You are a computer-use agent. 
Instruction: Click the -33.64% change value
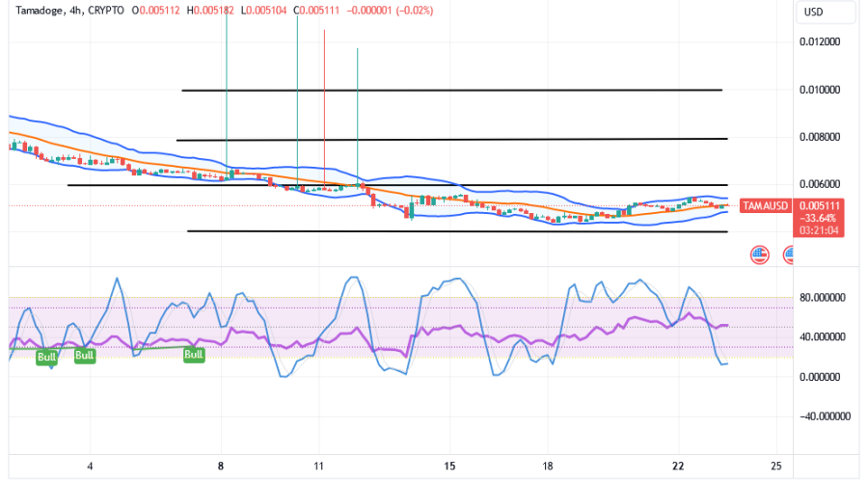(818, 218)
